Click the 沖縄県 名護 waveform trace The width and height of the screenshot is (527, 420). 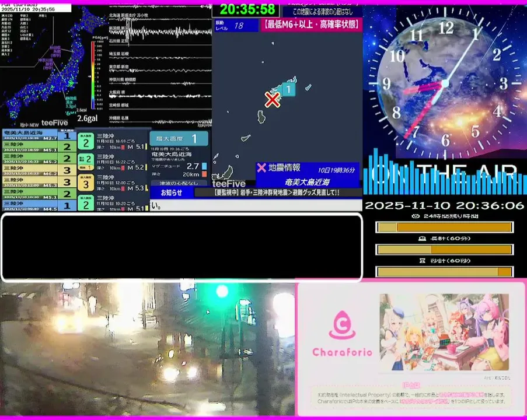point(160,122)
